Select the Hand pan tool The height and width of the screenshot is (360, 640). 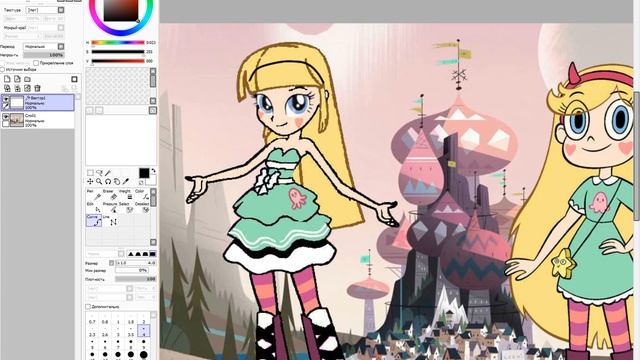(117, 181)
